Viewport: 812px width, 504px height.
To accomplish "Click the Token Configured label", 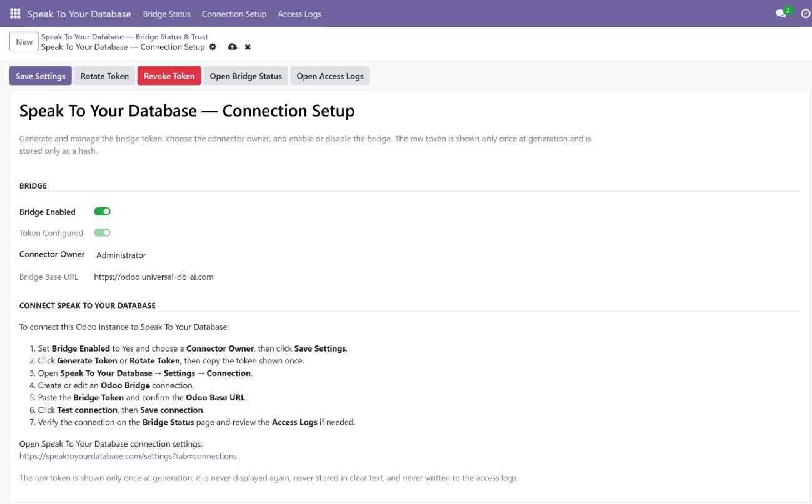I will tap(51, 233).
